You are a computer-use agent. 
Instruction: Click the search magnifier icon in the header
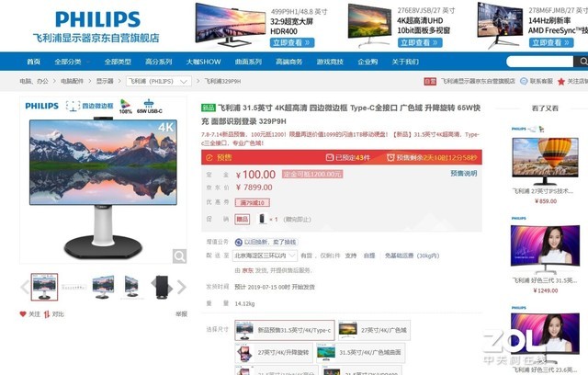click(x=582, y=62)
